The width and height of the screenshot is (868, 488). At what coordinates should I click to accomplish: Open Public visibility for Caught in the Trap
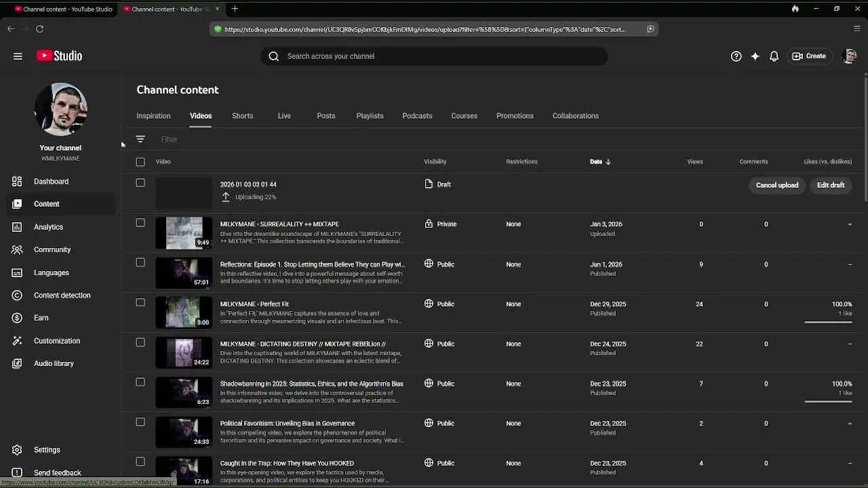(x=439, y=463)
